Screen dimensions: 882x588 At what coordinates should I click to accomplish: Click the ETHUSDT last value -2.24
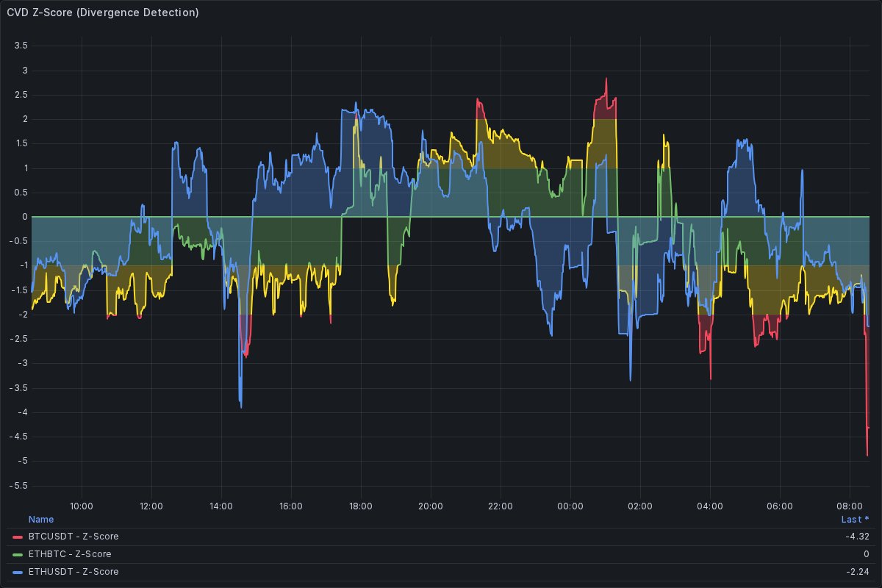[x=857, y=572]
